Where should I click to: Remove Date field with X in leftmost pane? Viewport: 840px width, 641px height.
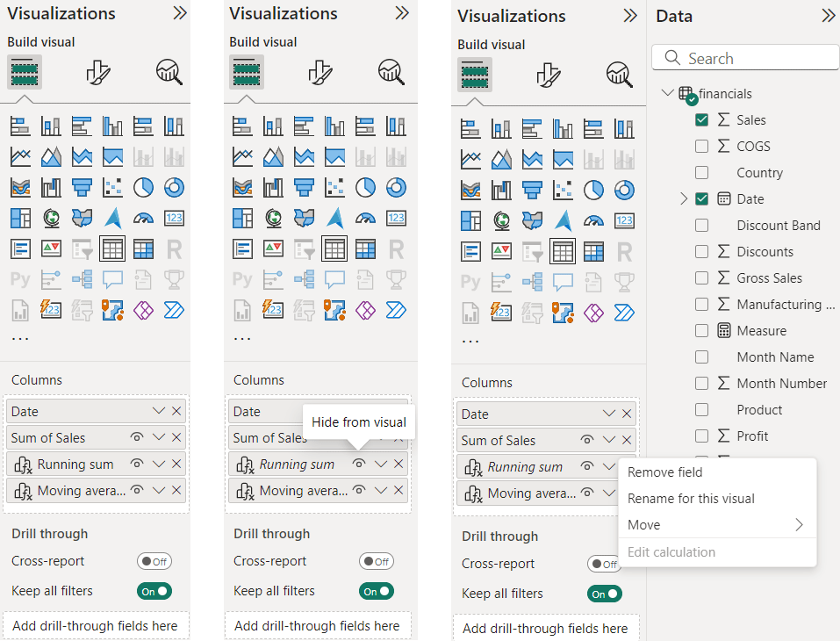[x=176, y=411]
